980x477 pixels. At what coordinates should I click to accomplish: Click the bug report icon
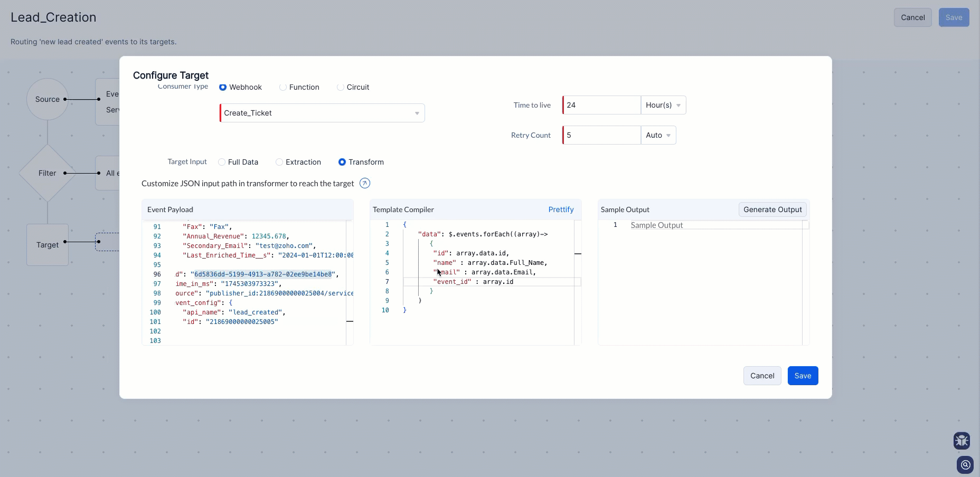[x=962, y=440]
